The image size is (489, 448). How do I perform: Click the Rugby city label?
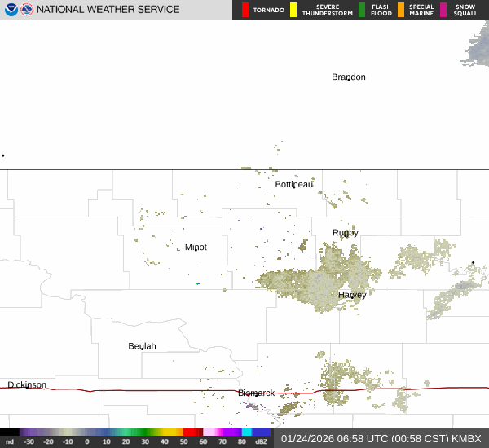pyautogui.click(x=345, y=233)
